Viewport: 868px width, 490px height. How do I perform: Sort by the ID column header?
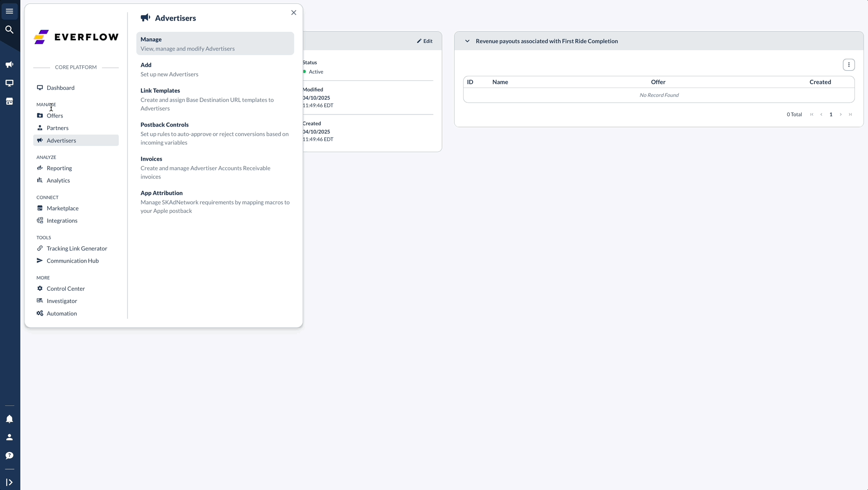(x=470, y=82)
